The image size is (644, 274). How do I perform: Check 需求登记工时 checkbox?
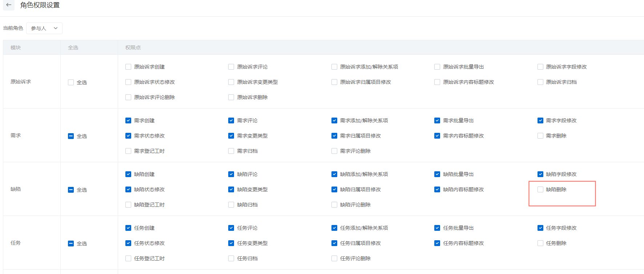click(128, 151)
